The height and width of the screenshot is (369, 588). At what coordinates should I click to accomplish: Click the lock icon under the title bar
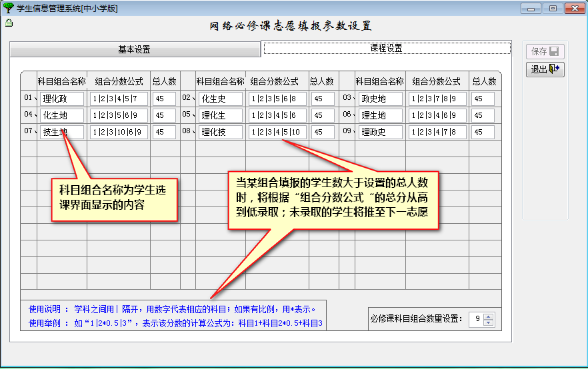pyautogui.click(x=9, y=23)
